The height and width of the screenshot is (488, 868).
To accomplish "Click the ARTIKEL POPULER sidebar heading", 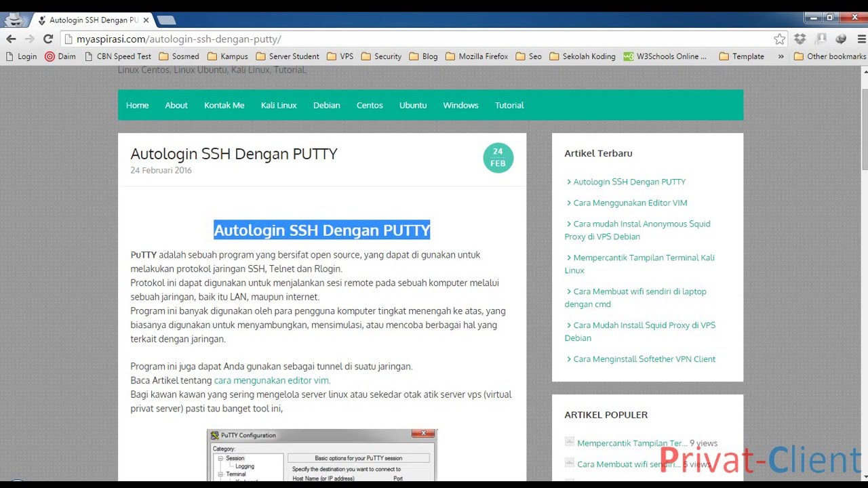I will [606, 415].
